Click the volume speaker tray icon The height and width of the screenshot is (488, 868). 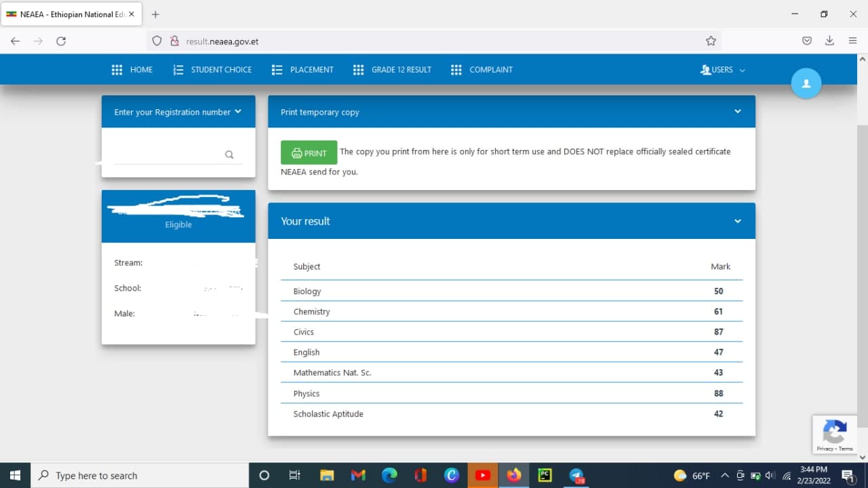[x=770, y=476]
